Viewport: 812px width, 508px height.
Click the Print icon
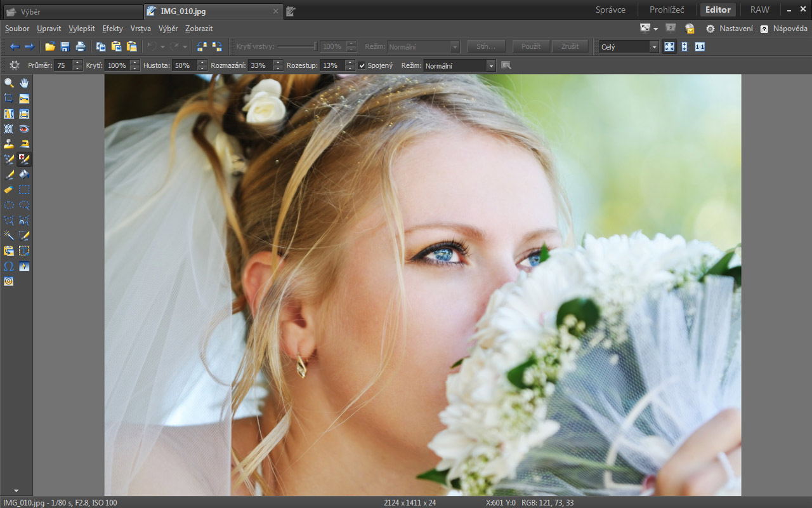tap(81, 46)
